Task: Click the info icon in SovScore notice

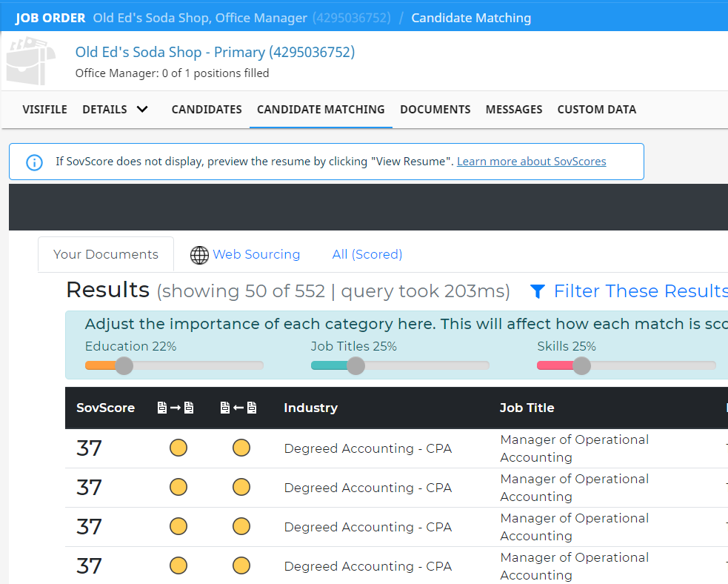Action: [x=34, y=162]
